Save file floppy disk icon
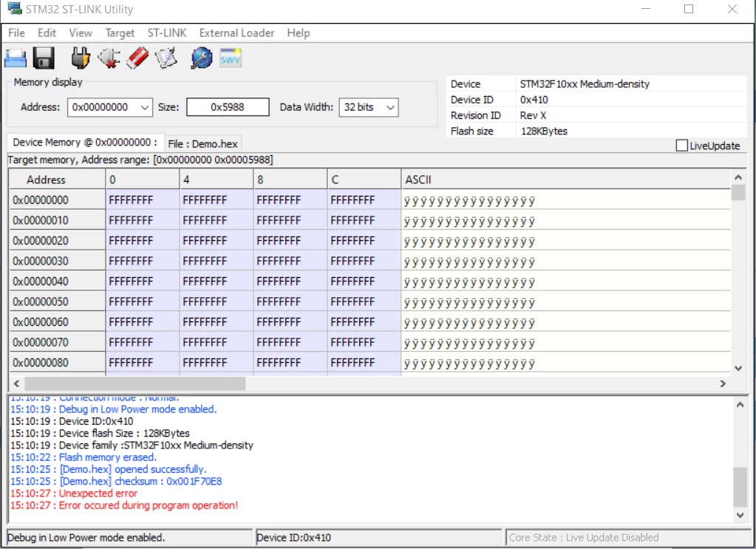Screen dimensions: 756x549 point(44,58)
